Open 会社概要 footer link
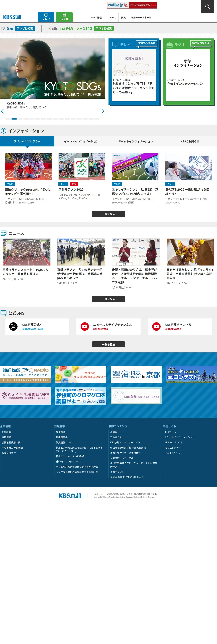The image size is (217, 644). 6,432
